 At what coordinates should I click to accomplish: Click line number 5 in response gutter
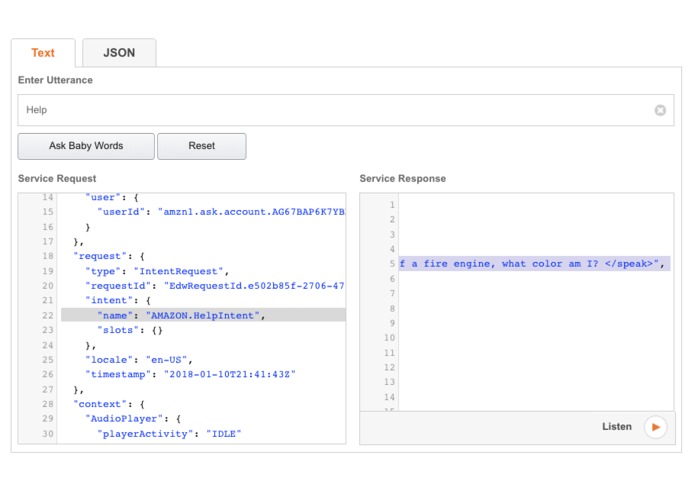tap(391, 263)
